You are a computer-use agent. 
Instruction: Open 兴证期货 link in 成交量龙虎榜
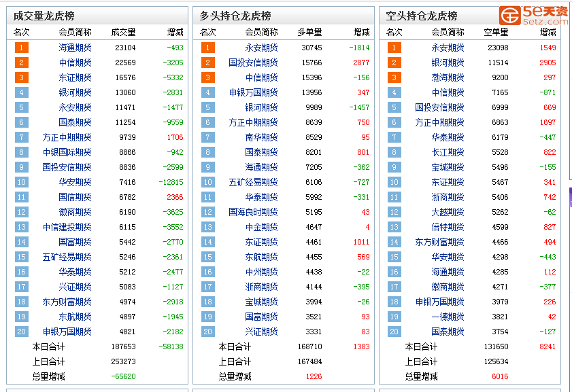click(75, 287)
